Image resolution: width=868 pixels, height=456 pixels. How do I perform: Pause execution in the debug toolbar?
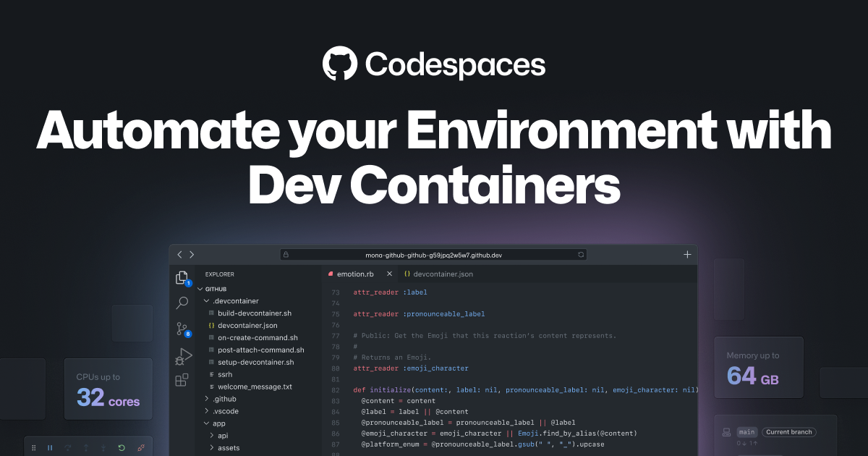[x=50, y=447]
